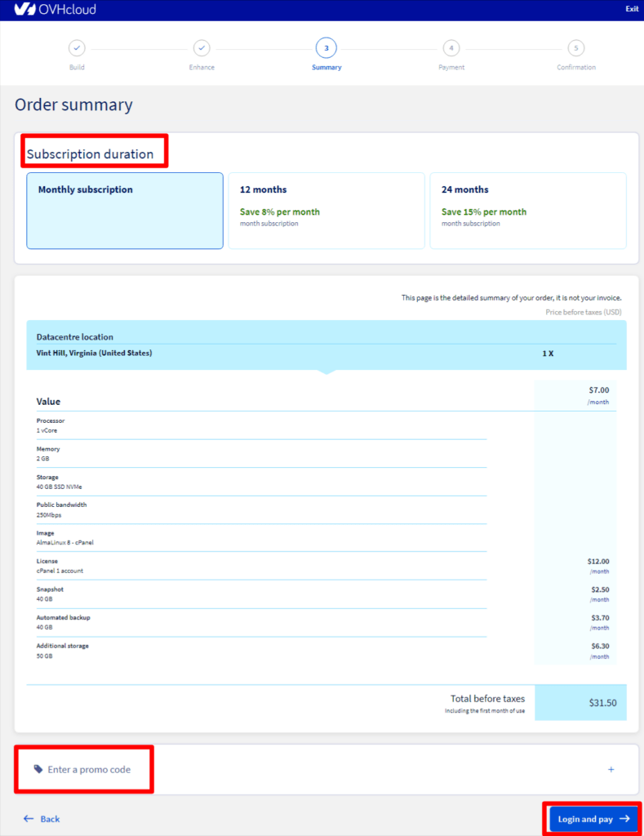Click the '$12.00' license price
Viewport: 644px width, 836px height.
pos(598,562)
